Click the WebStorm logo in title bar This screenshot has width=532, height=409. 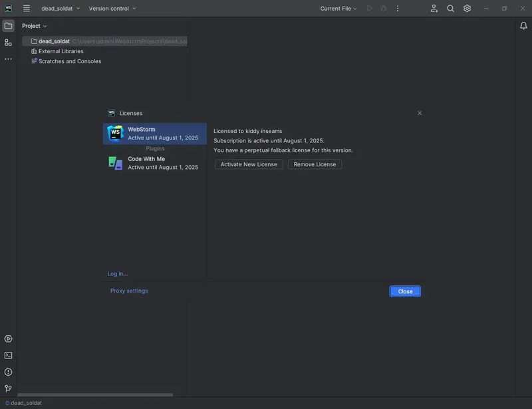(x=9, y=9)
